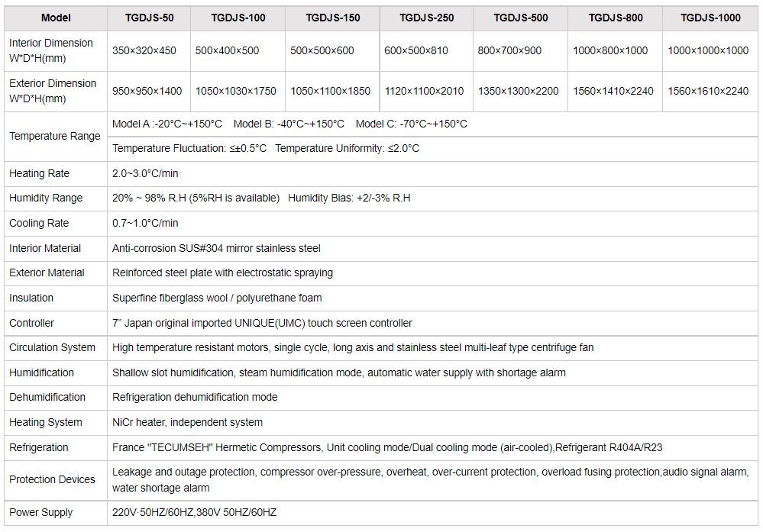Image resolution: width=763 pixels, height=532 pixels.
Task: Select the TGDJS-250 column header
Action: pos(424,18)
